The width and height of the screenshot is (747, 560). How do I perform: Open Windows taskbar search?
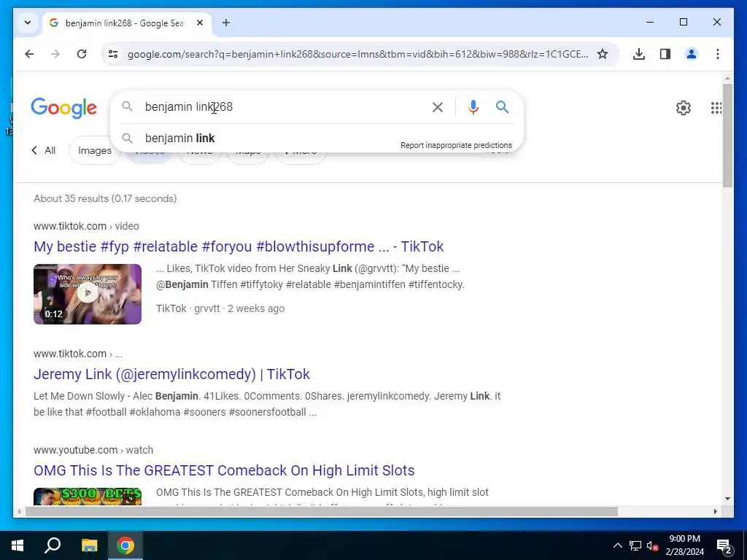tap(53, 545)
